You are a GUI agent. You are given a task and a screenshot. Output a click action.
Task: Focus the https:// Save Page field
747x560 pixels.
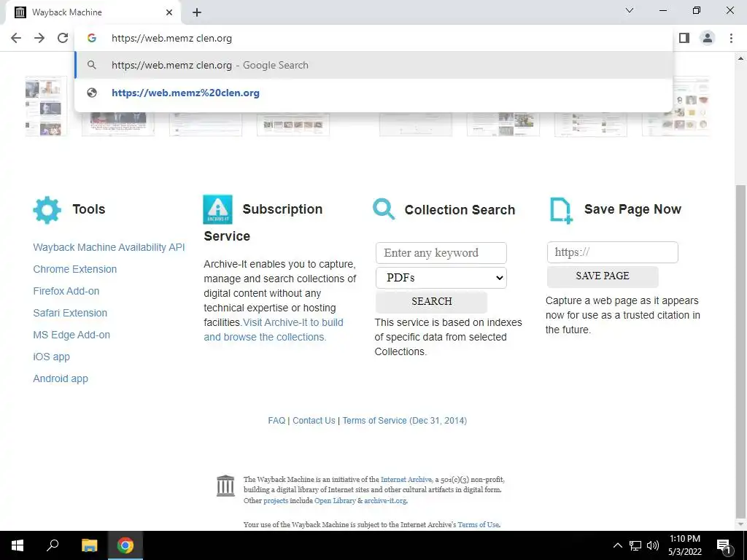pyautogui.click(x=613, y=252)
